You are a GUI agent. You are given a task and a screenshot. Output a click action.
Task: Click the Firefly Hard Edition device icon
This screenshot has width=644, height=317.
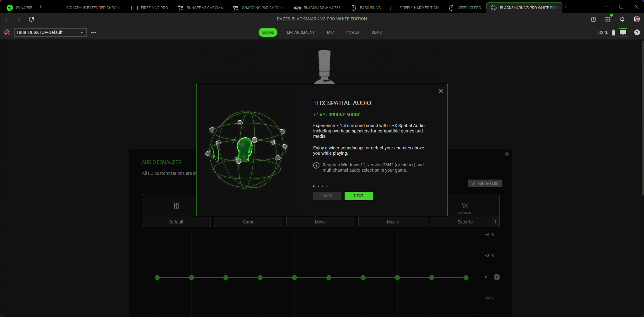(x=393, y=8)
